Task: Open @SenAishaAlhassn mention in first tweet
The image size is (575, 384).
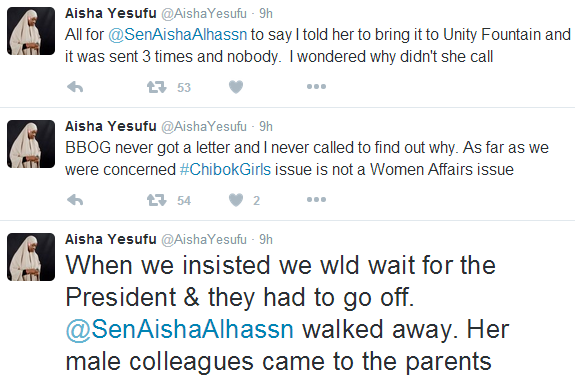Action: coord(177,35)
